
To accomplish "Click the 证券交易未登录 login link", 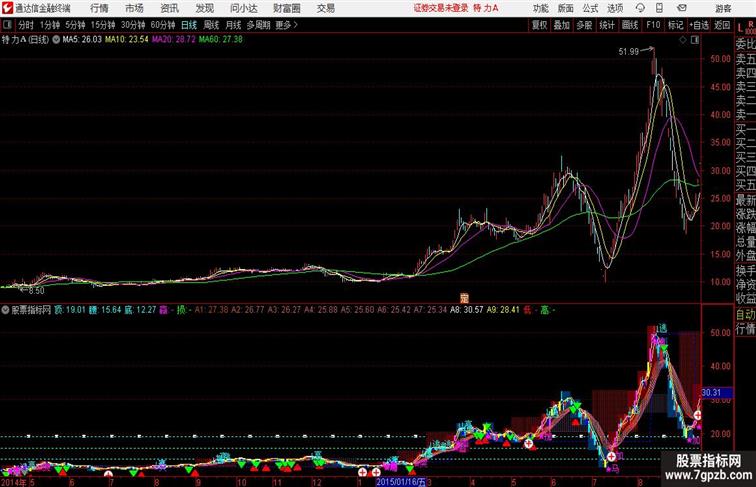I will tap(441, 8).
